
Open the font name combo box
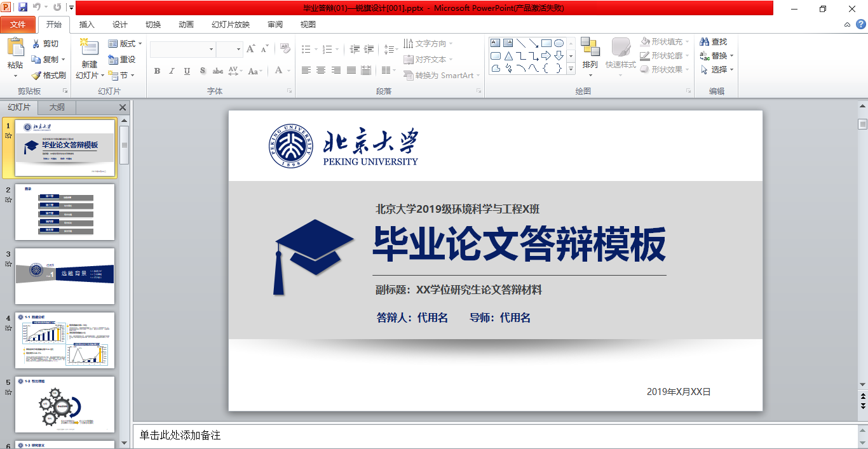click(x=183, y=49)
